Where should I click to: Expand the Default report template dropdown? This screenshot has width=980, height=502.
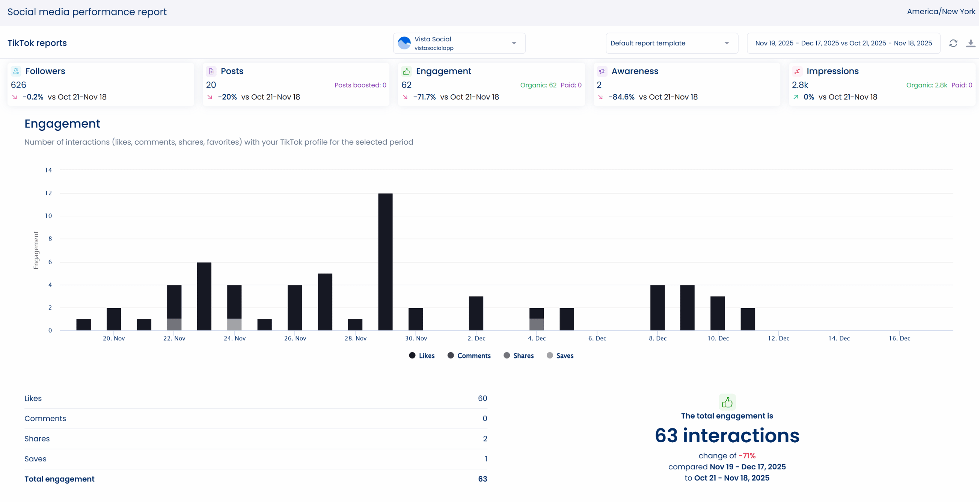point(671,43)
